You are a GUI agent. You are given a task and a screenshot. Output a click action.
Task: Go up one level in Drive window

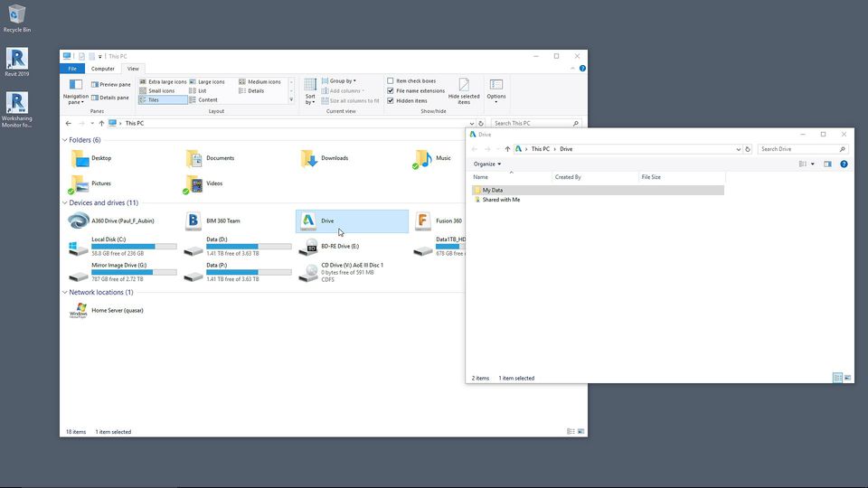[507, 149]
